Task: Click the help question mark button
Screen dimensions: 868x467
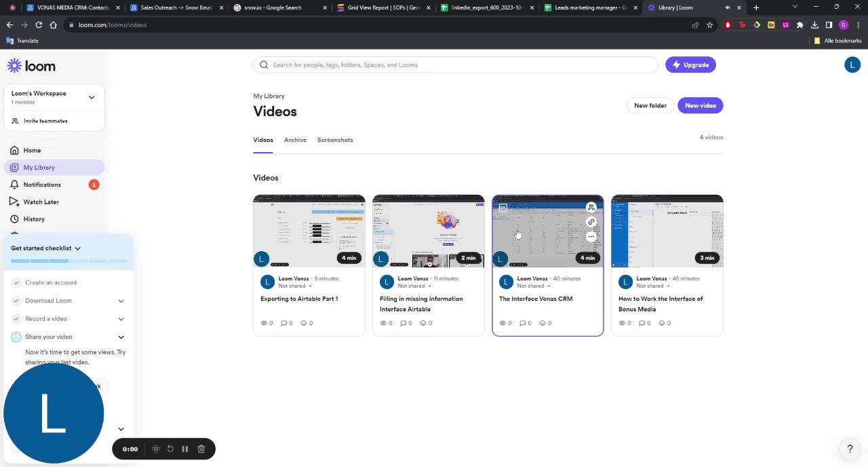Action: [x=850, y=449]
